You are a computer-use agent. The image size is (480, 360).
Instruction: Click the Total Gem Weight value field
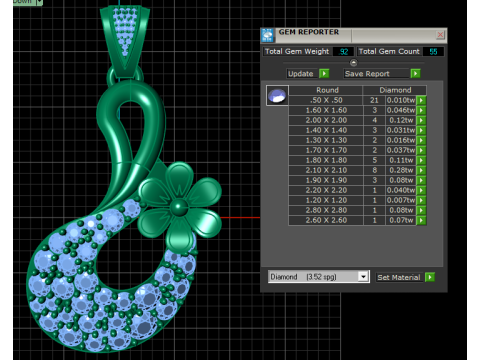coord(343,52)
